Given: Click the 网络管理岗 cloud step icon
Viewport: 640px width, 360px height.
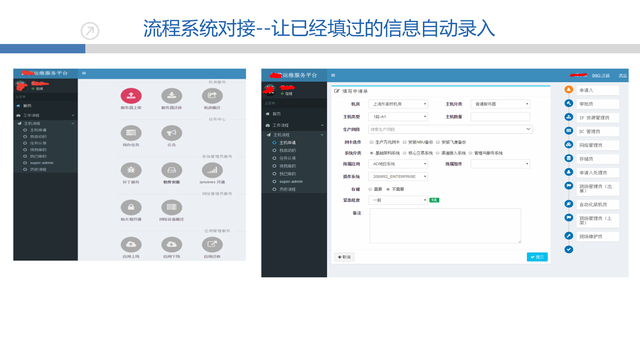Looking at the screenshot, I should click(x=569, y=144).
